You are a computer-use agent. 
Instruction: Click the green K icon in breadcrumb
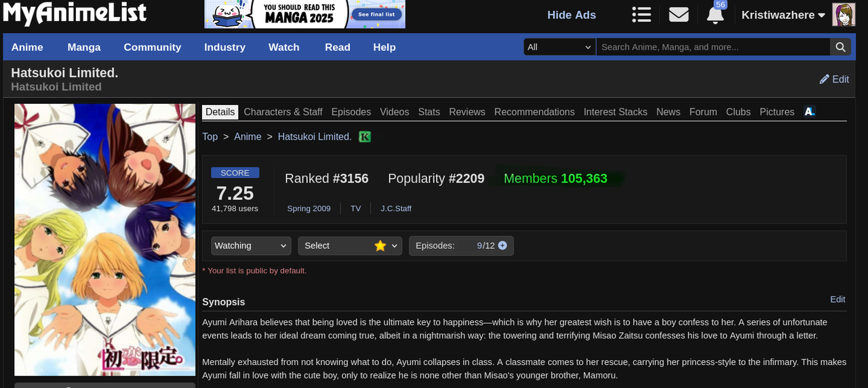coord(365,136)
